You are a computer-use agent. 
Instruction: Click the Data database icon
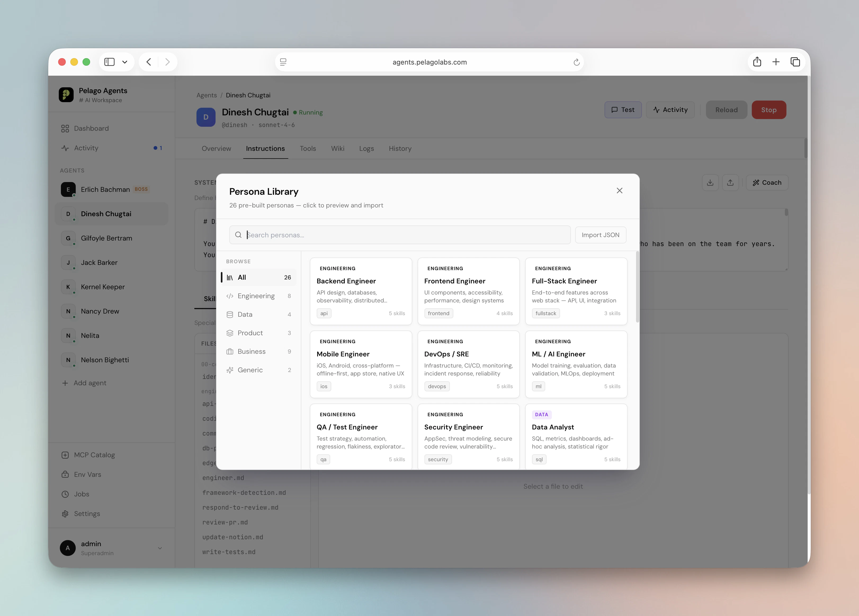(230, 314)
